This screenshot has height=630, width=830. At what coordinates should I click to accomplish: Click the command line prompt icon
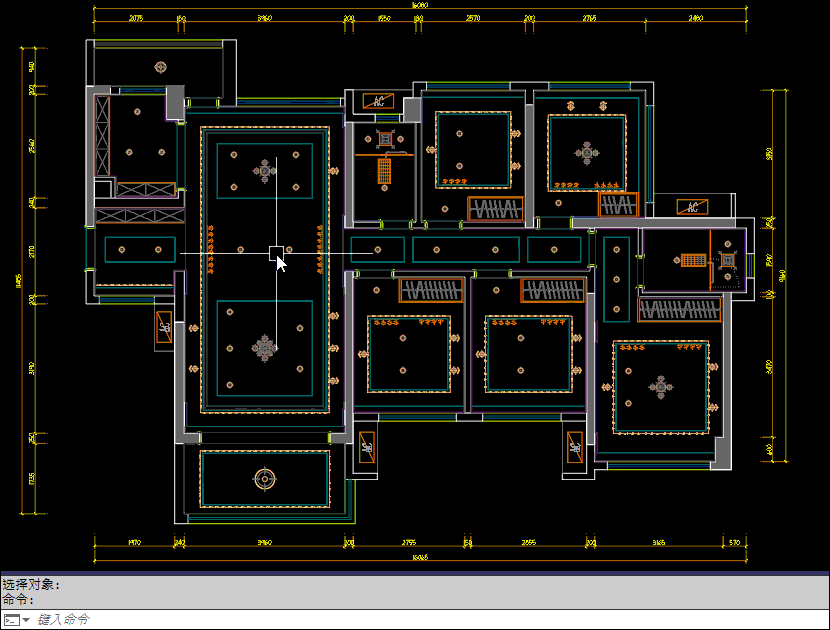(11, 620)
